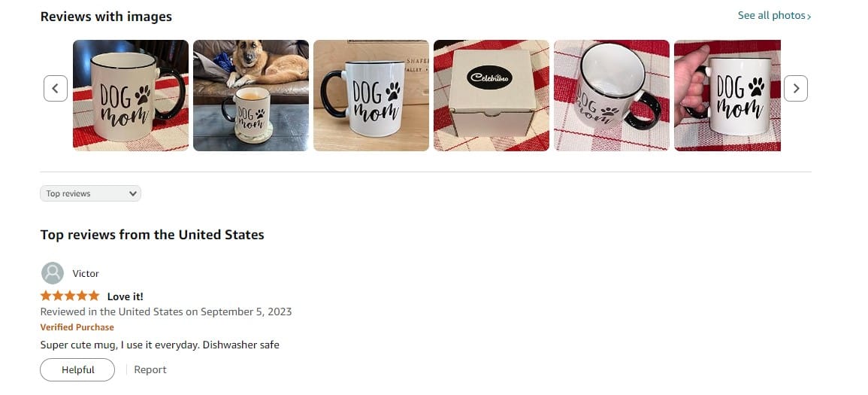Click the five-star rating icons

[70, 296]
